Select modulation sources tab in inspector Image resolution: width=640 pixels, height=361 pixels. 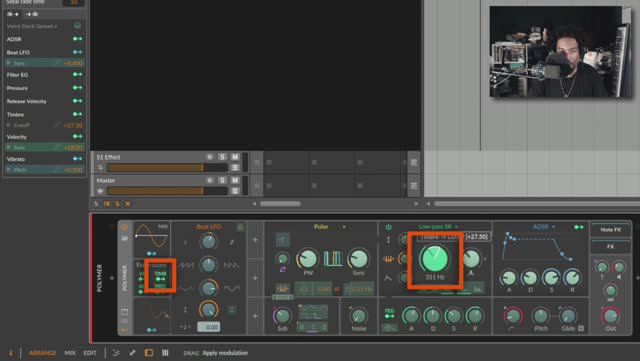13,14
